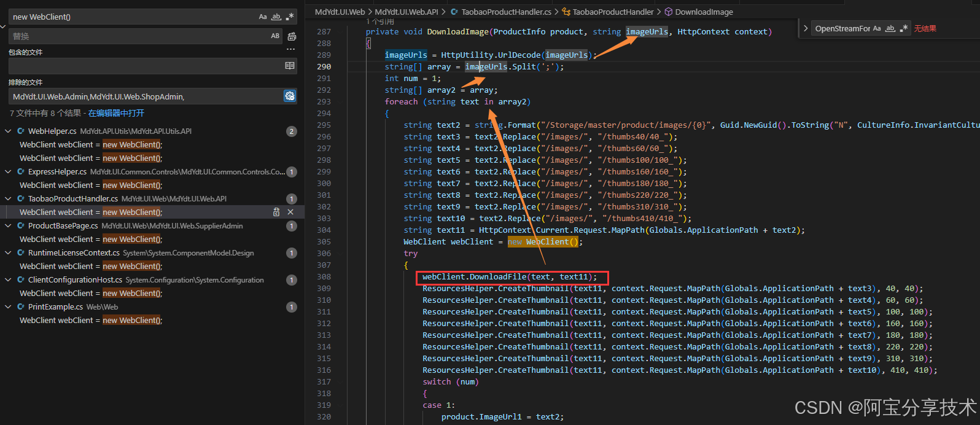The image size is (980, 425).
Task: Toggle Match Case in OpenStreamFor find widget
Action: 877,28
